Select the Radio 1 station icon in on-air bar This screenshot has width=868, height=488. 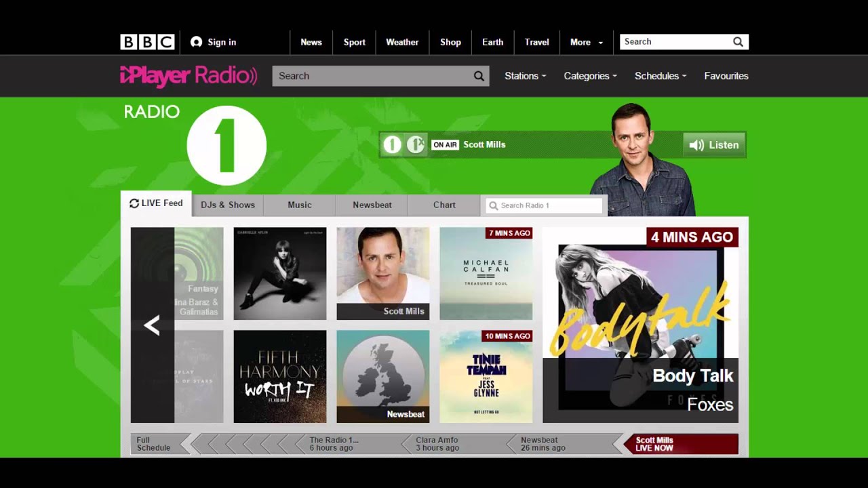[392, 144]
